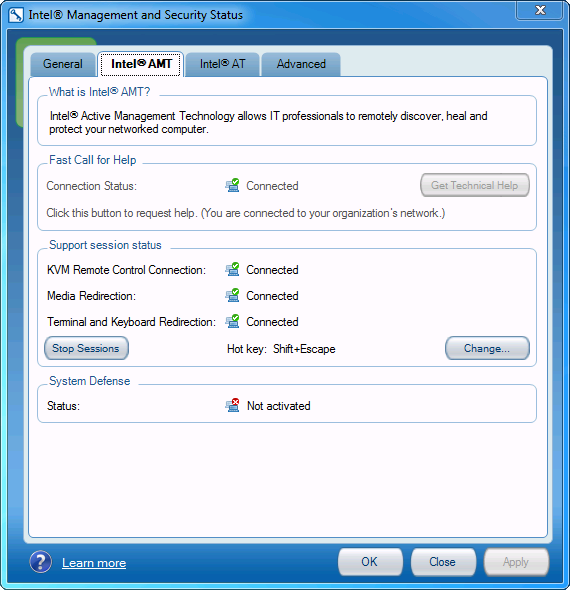The height and width of the screenshot is (590, 570).
Task: Click the 'System Defense' heading
Action: click(x=90, y=381)
